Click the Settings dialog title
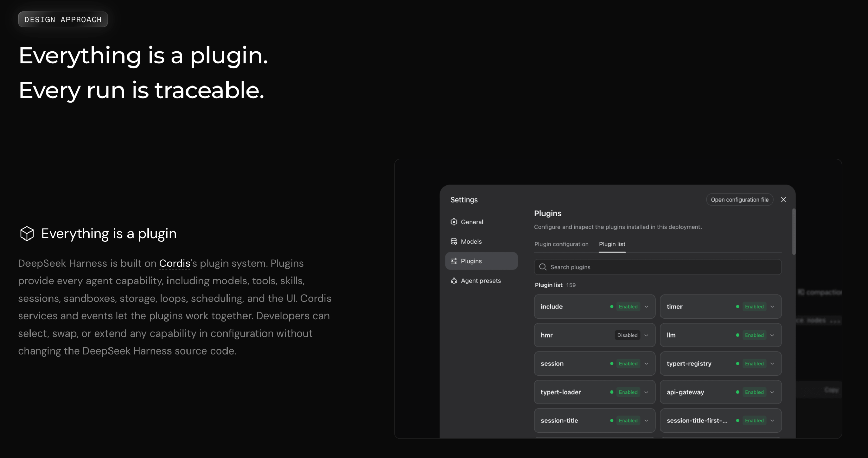The height and width of the screenshot is (458, 868). (x=464, y=200)
